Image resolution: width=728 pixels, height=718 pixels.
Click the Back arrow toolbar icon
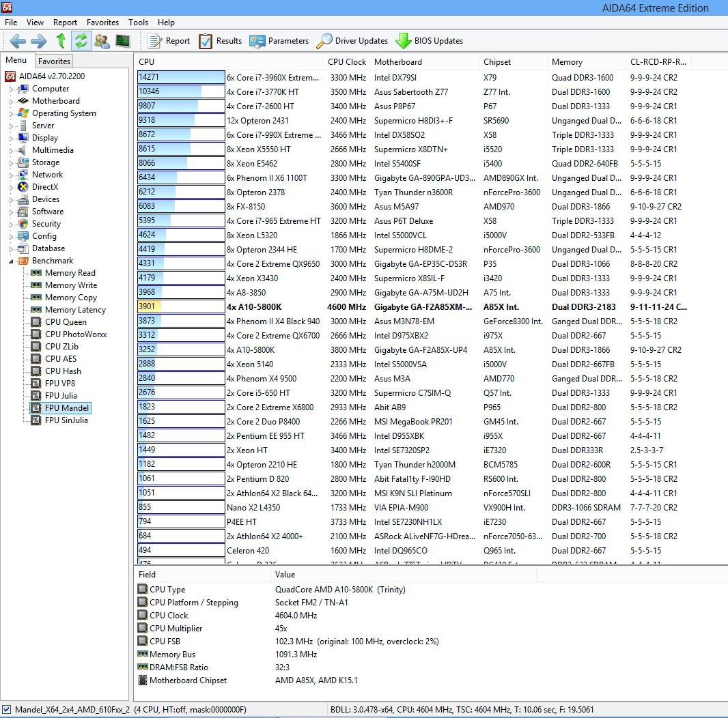[18, 42]
